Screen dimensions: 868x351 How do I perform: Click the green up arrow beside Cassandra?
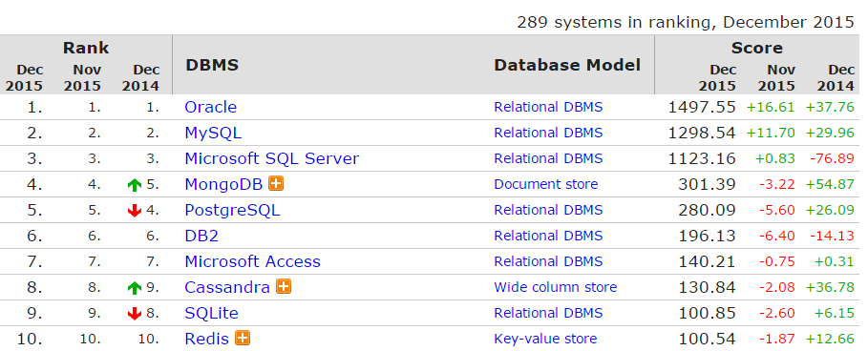[x=135, y=287]
